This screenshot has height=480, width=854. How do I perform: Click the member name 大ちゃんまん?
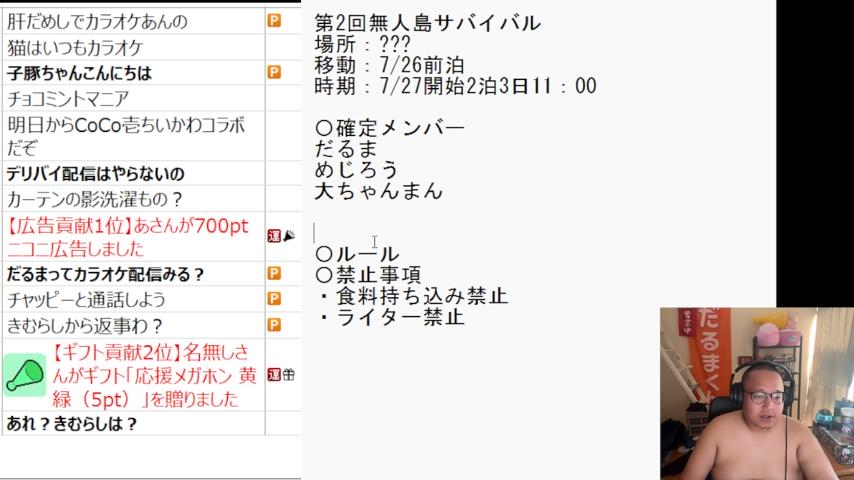[379, 191]
